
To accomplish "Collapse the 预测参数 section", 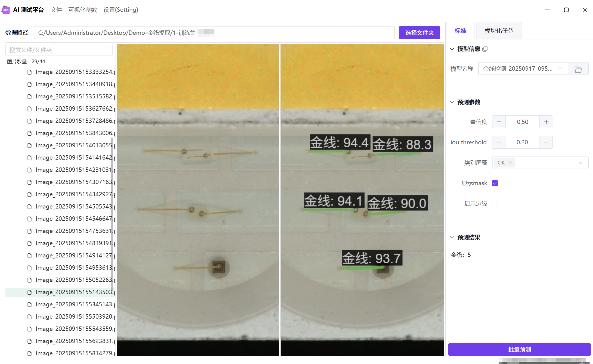I will (x=452, y=102).
